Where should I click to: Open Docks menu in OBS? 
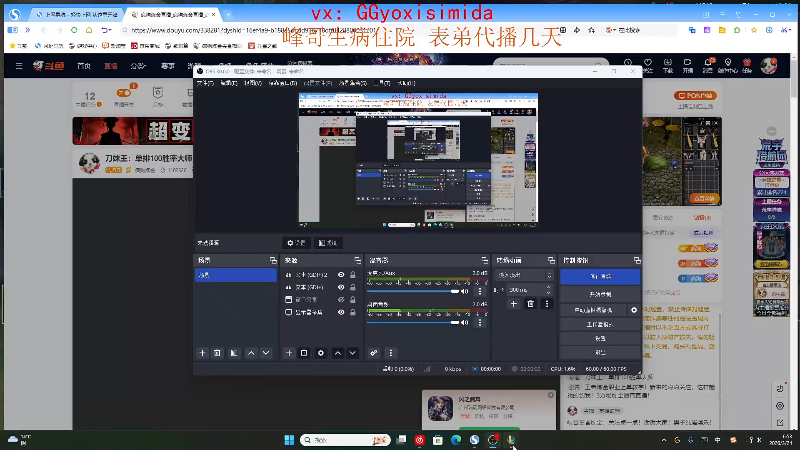point(282,83)
